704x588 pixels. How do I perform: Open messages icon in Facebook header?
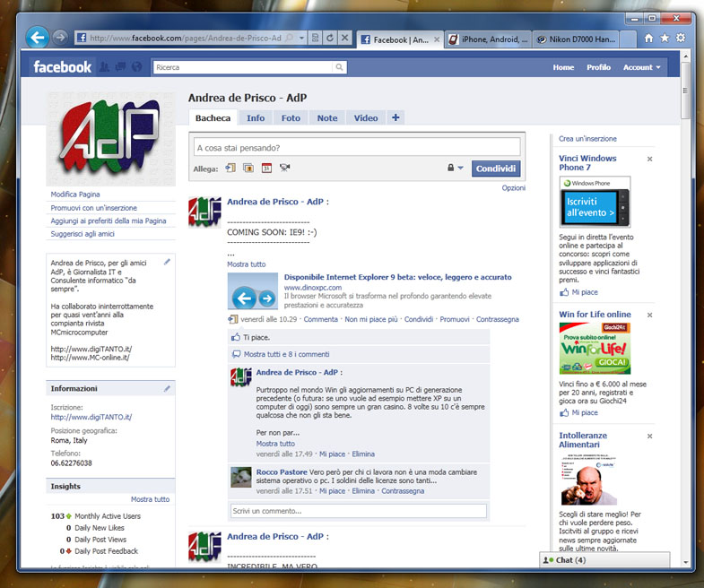coord(120,67)
